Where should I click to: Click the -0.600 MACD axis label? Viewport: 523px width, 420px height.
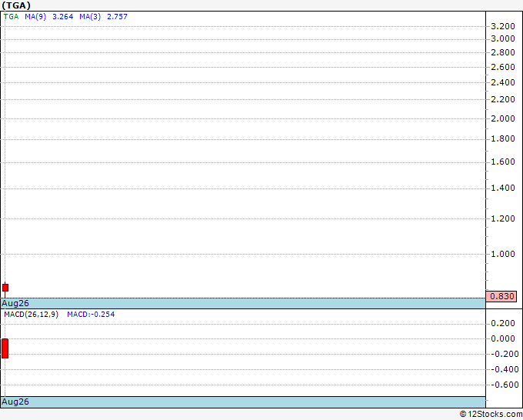pos(505,385)
